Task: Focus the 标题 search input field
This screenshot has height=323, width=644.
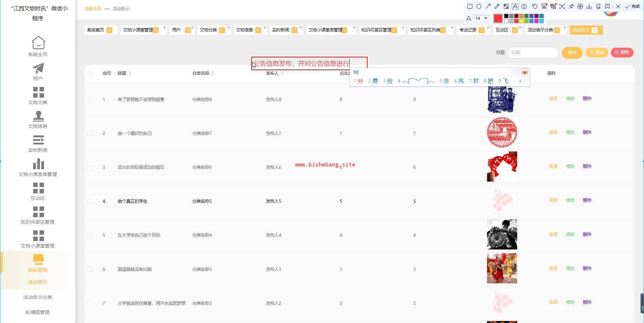Action: tap(533, 52)
